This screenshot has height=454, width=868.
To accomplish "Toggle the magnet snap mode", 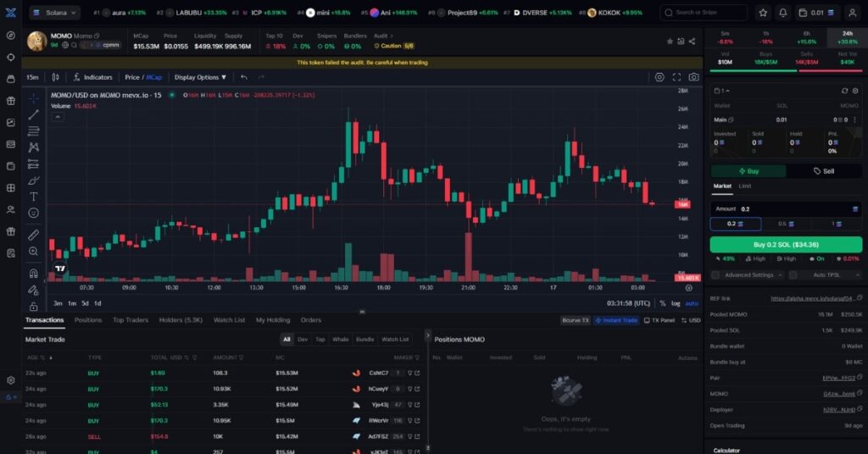I will [x=34, y=274].
